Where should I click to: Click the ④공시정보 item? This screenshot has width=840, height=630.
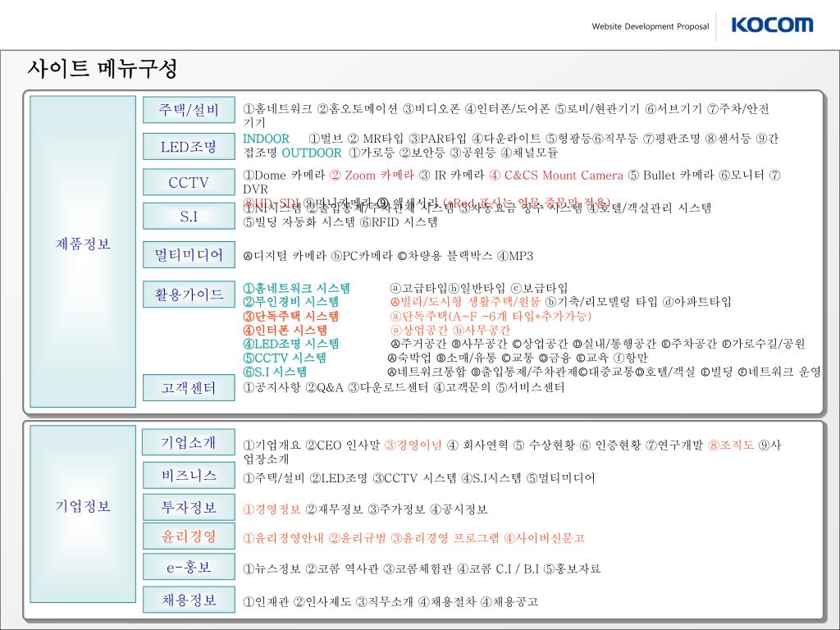[459, 509]
